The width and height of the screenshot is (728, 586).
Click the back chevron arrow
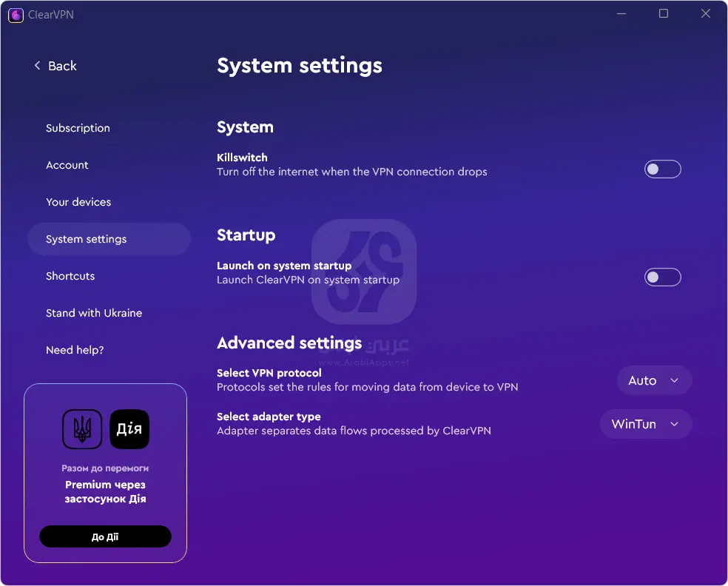pos(37,66)
